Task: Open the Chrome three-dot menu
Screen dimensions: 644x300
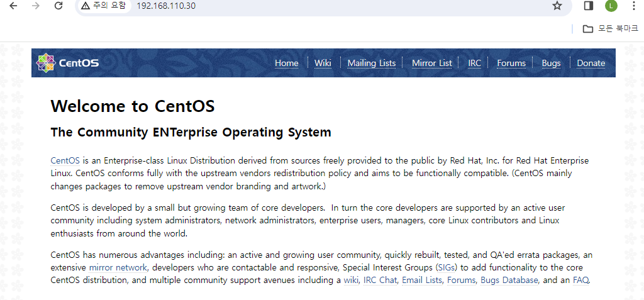Action: coord(633,6)
